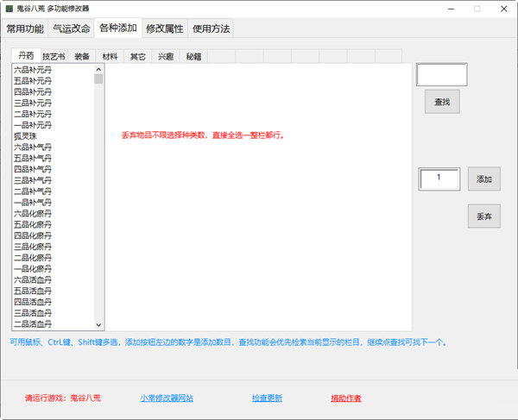Click the 添加 button
This screenshot has height=420, width=518.
click(x=484, y=179)
